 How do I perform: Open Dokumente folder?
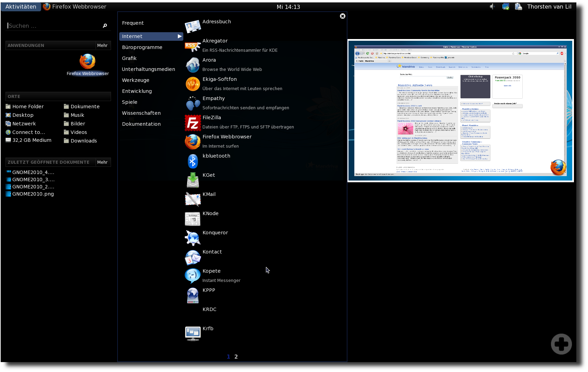pos(82,107)
